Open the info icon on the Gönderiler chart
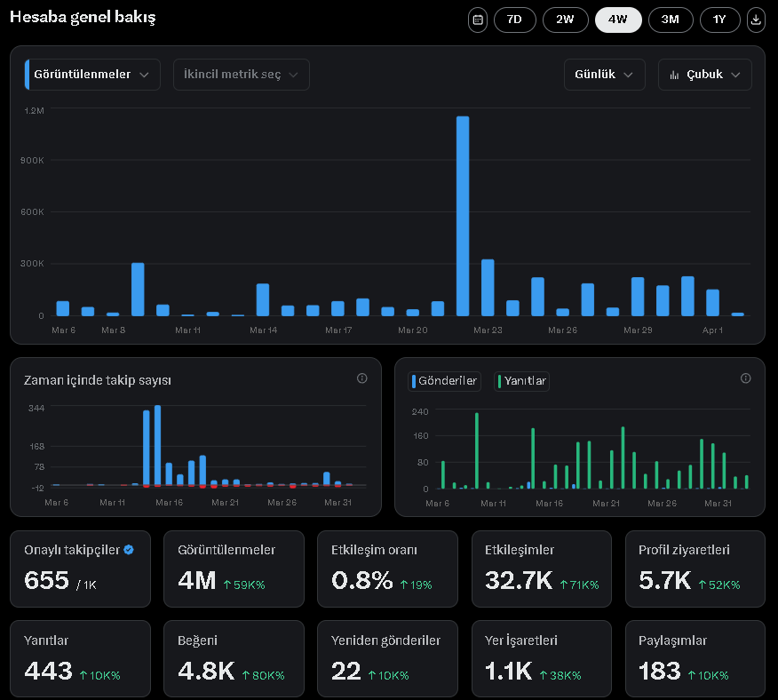Image resolution: width=778 pixels, height=700 pixels. coord(745,378)
